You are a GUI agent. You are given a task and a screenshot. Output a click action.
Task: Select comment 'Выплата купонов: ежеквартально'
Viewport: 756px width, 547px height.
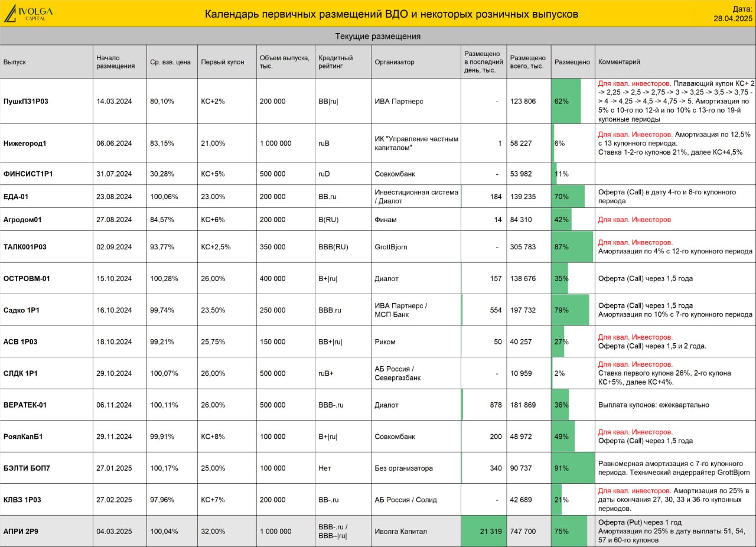coord(654,405)
